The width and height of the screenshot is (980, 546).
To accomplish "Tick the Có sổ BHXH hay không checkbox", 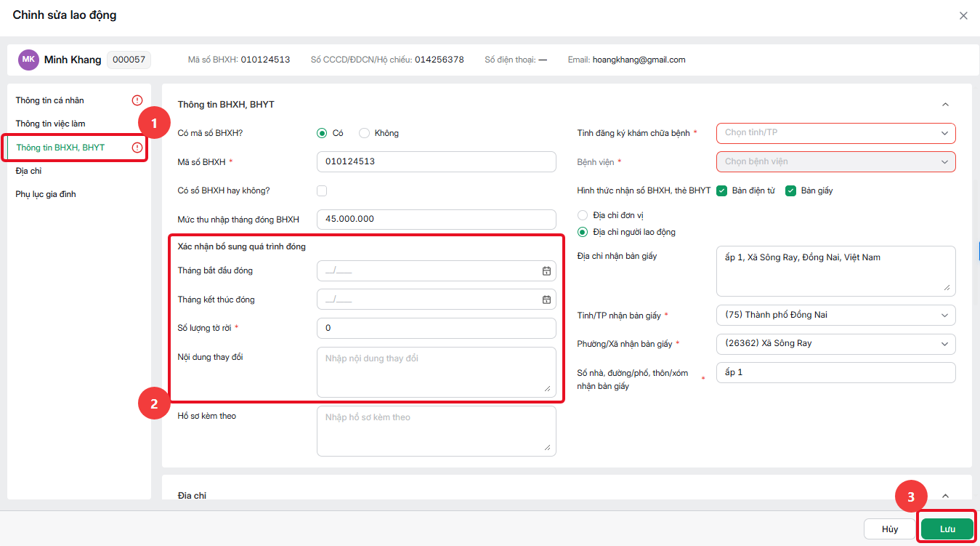I will click(322, 190).
